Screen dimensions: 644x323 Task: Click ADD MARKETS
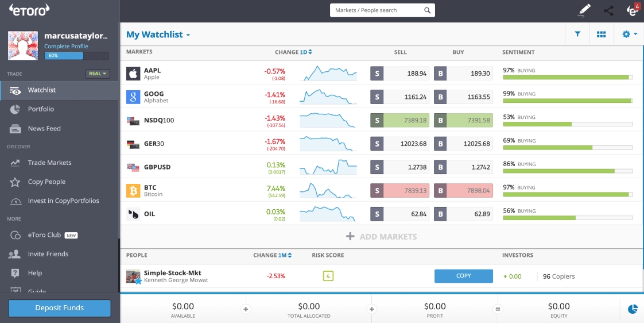pyautogui.click(x=382, y=237)
